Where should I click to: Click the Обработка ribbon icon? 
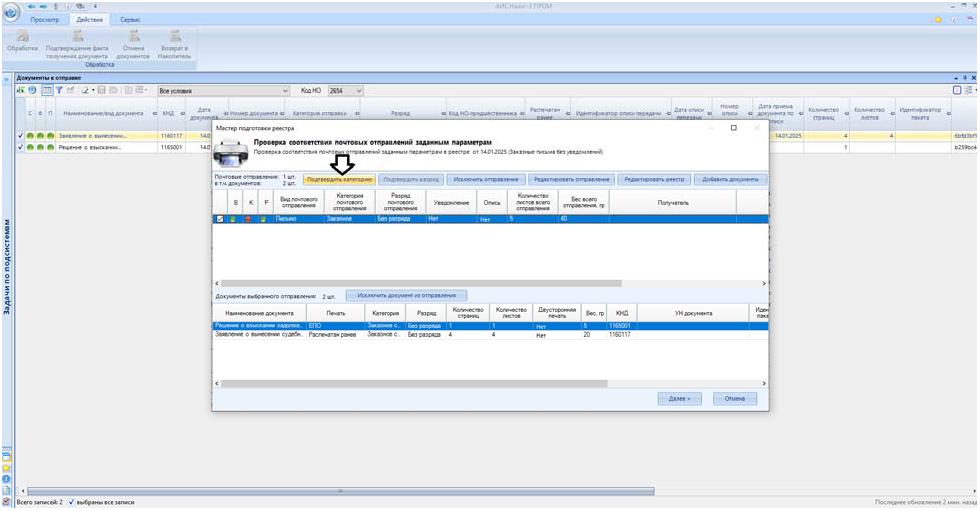point(22,37)
